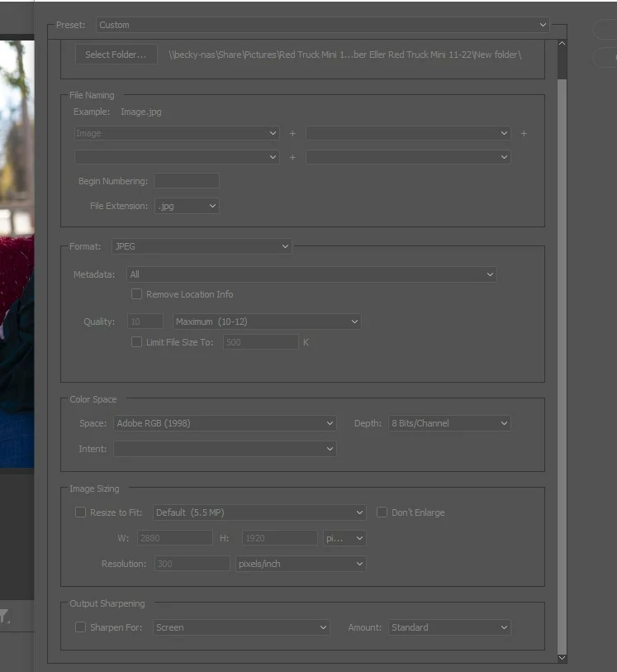Open the Sharpen For Screen dropdown
Screen dimensions: 617x672
pyautogui.click(x=241, y=627)
